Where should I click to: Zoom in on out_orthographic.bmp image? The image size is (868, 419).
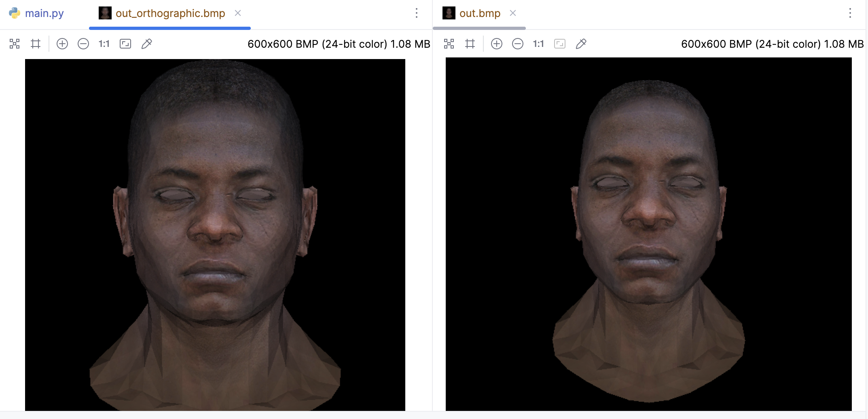62,44
